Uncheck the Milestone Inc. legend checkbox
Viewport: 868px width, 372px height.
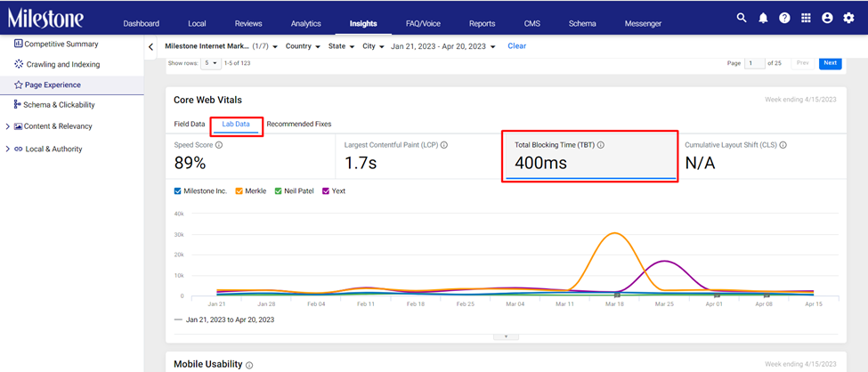177,191
